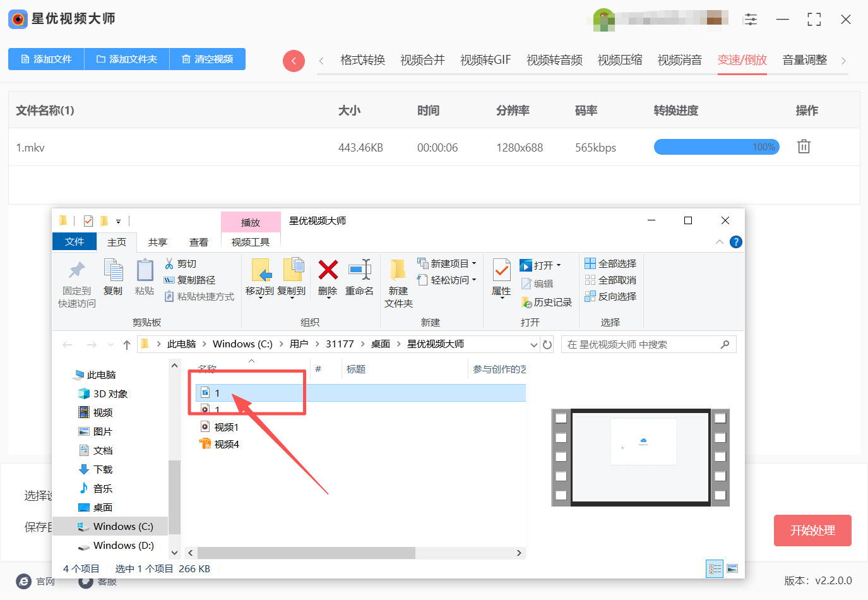Select Windows (D:) in navigation pane
The height and width of the screenshot is (600, 868).
pos(116,545)
